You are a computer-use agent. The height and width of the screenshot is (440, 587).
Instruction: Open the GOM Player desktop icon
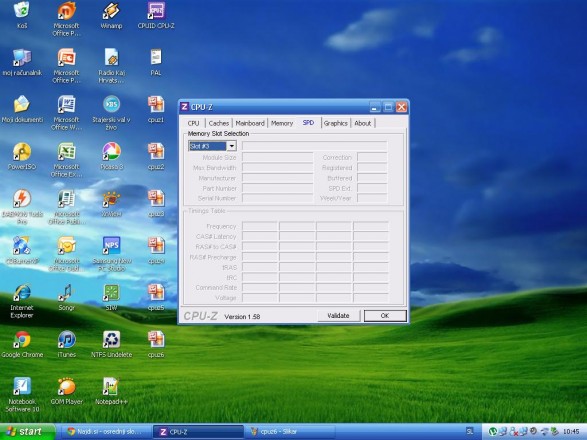[x=67, y=391]
